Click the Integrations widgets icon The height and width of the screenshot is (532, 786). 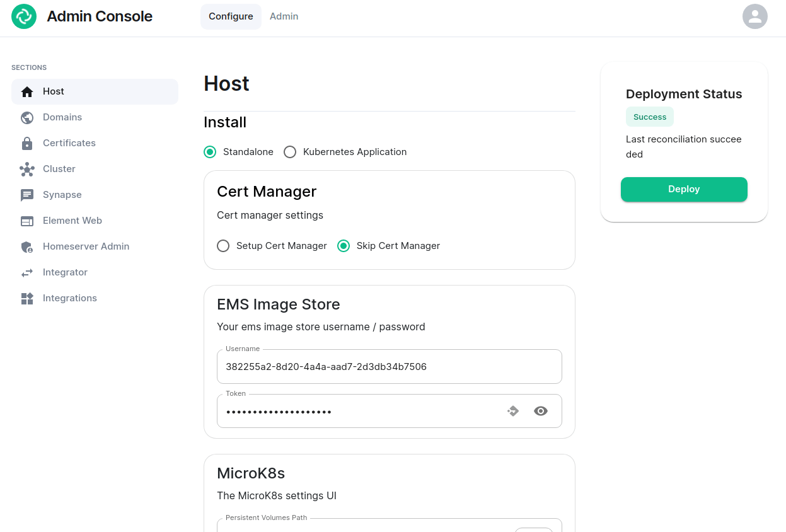click(x=27, y=299)
